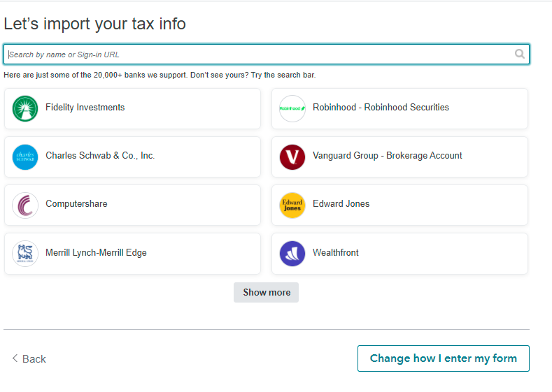Click the Robinhood feather logo
Viewport: 552px width, 392px height.
(x=292, y=108)
